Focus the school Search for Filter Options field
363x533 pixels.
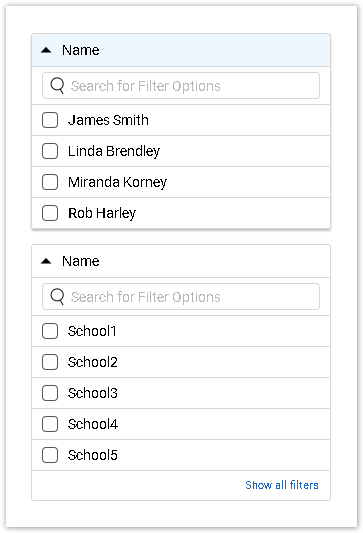[x=181, y=297]
